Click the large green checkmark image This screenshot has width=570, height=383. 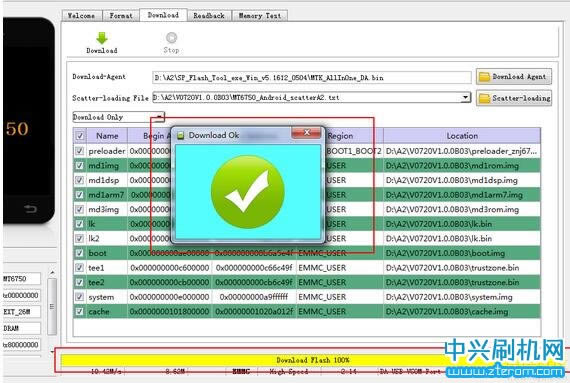coord(248,192)
